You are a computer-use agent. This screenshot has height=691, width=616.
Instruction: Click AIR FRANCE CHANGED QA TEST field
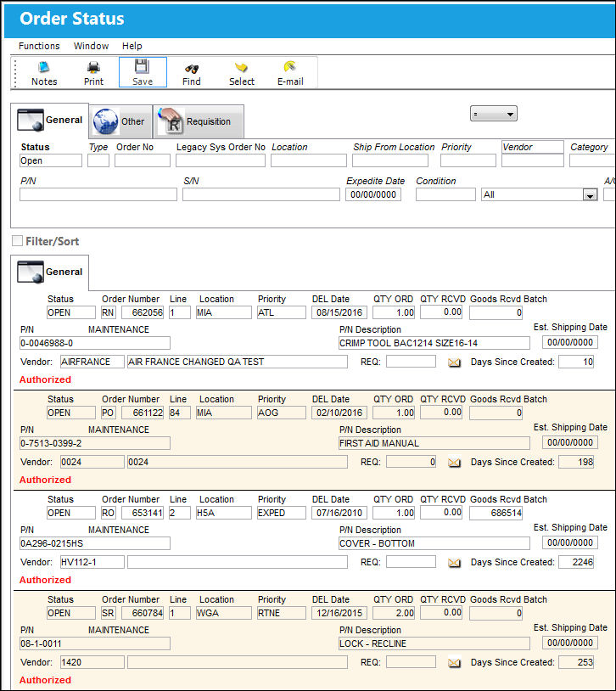[237, 362]
